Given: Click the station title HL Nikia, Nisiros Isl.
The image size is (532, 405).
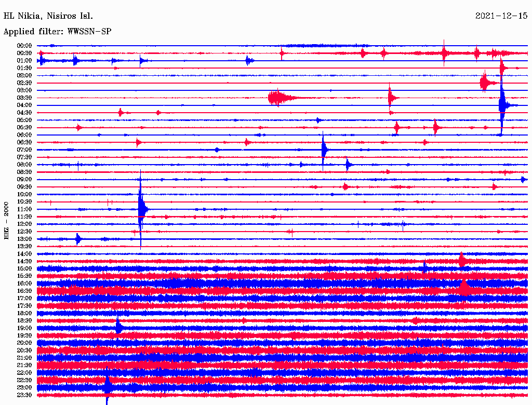Looking at the screenshot, I should 48,16.
